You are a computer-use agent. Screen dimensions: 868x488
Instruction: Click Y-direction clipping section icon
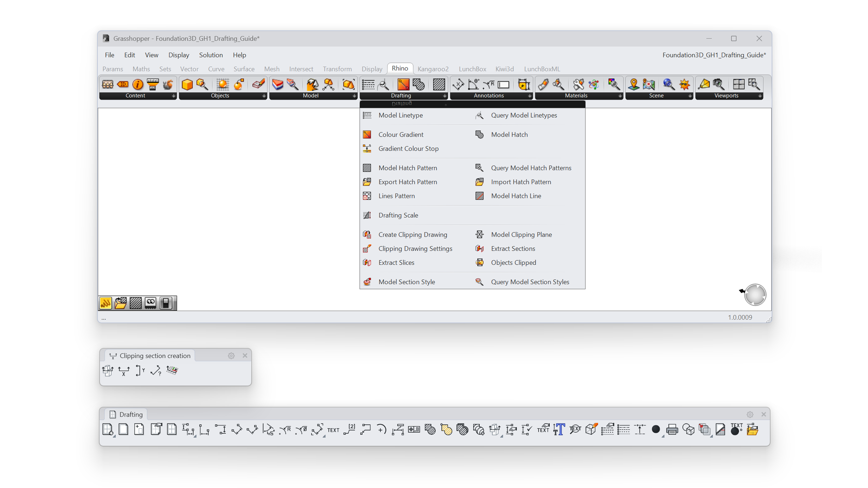click(140, 371)
